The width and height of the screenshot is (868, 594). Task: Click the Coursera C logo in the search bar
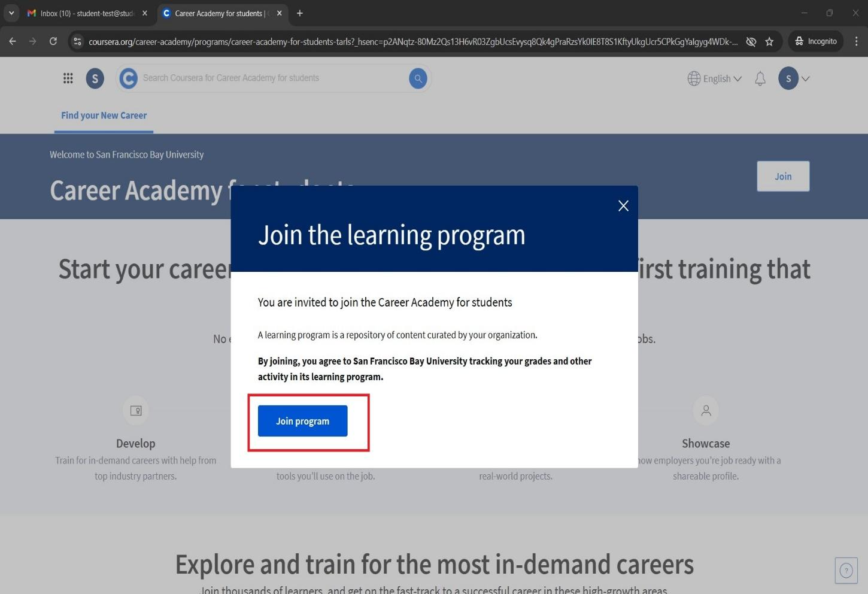coord(128,78)
